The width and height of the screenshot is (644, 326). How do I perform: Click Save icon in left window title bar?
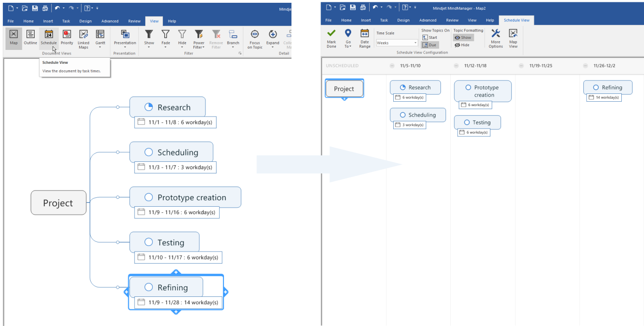coord(35,8)
